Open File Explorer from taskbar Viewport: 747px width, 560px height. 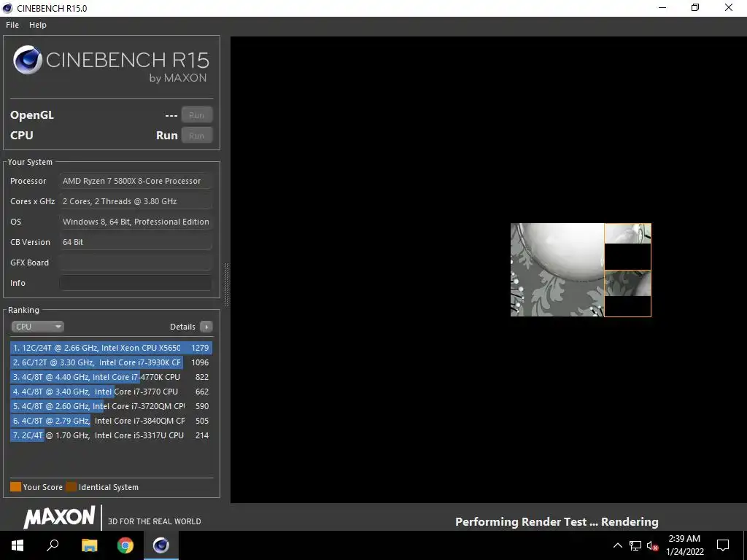[89, 545]
